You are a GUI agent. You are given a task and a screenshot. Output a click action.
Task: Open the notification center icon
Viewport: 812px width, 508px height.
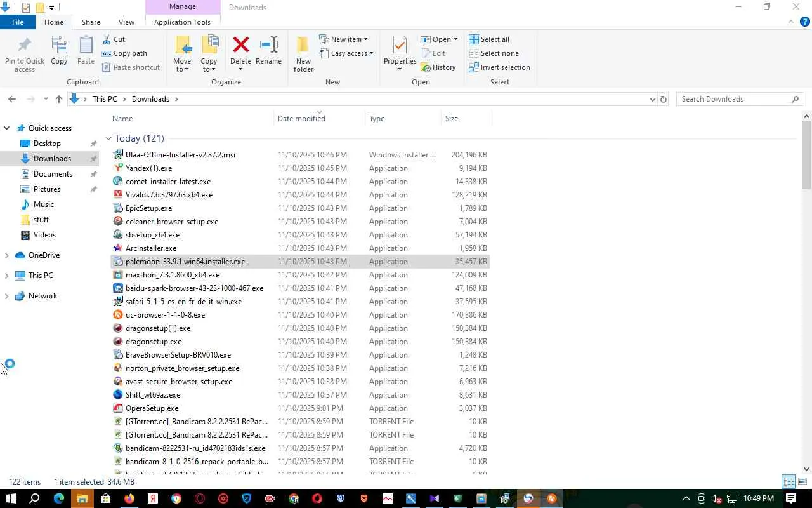tap(791, 498)
